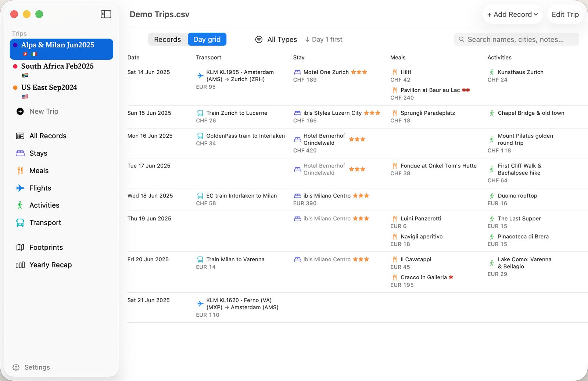The width and height of the screenshot is (588, 381).
Task: Open the All Records view
Action: pyautogui.click(x=48, y=136)
